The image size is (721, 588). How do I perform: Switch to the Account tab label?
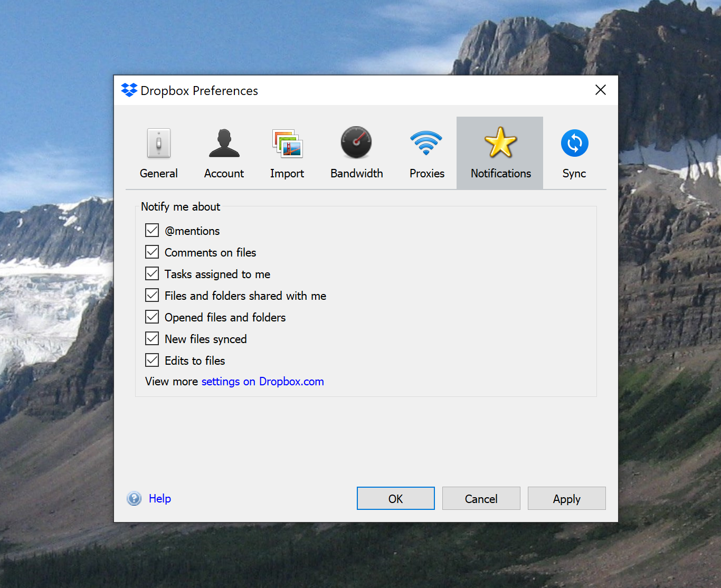[x=224, y=174]
